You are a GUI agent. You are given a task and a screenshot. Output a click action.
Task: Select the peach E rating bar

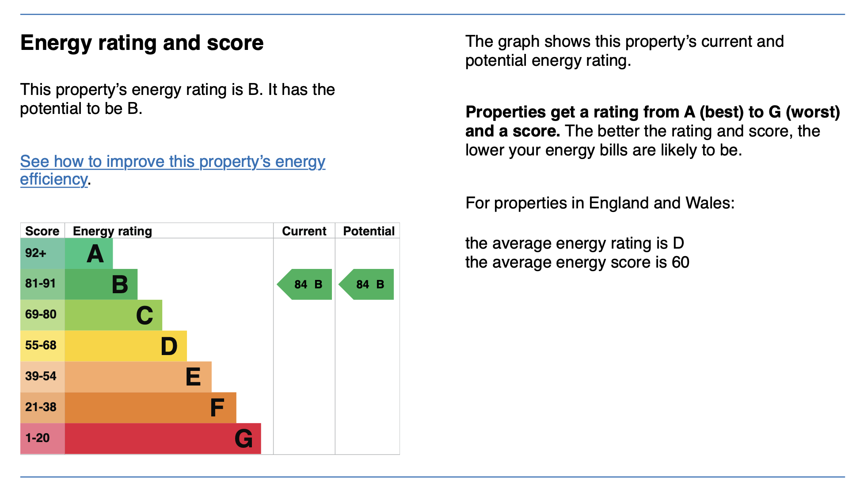point(138,377)
